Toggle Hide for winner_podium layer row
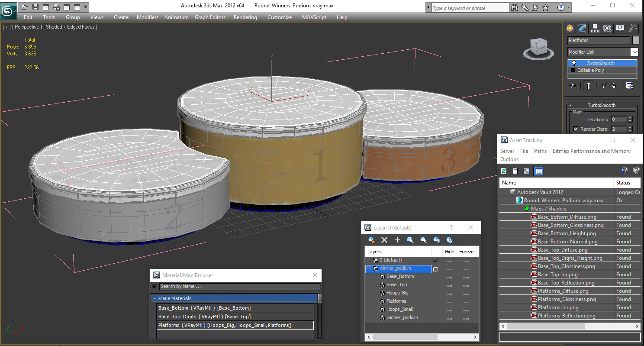 [x=449, y=269]
